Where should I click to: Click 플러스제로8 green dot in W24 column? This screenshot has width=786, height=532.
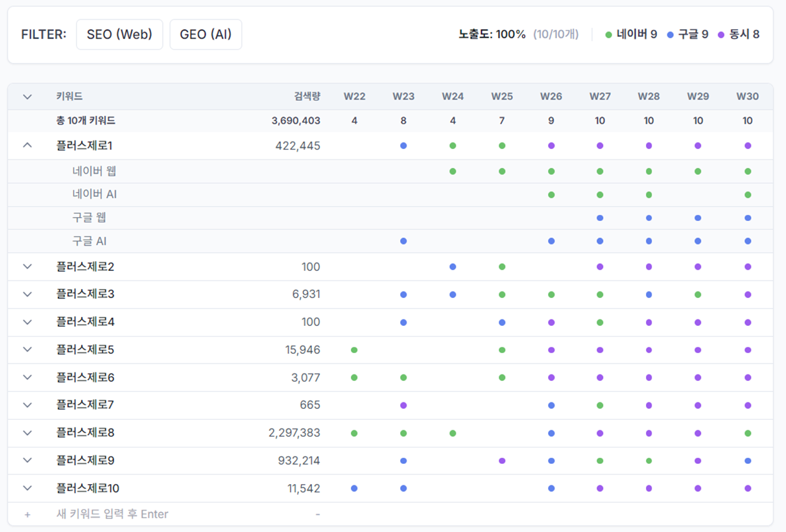coord(453,433)
